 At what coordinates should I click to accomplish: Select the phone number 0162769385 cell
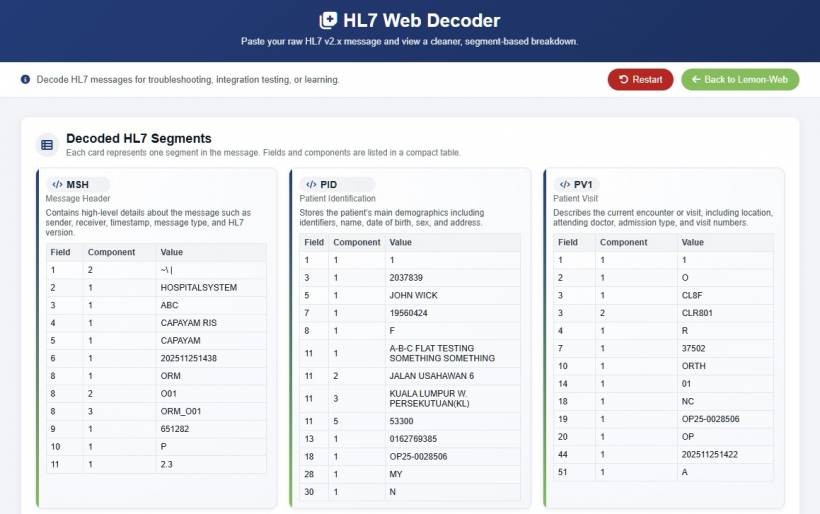[x=415, y=438]
